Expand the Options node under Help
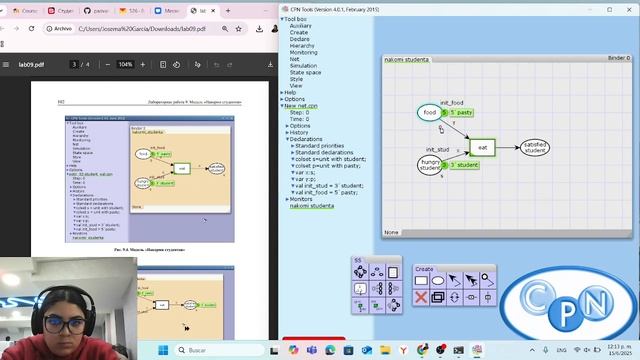The width and height of the screenshot is (640, 360). 282,99
